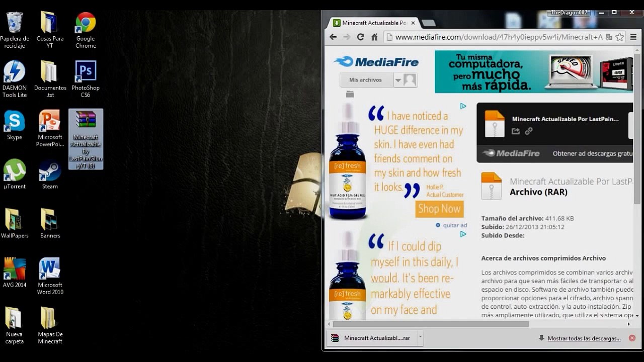Go to Chrome home page

coord(374,37)
